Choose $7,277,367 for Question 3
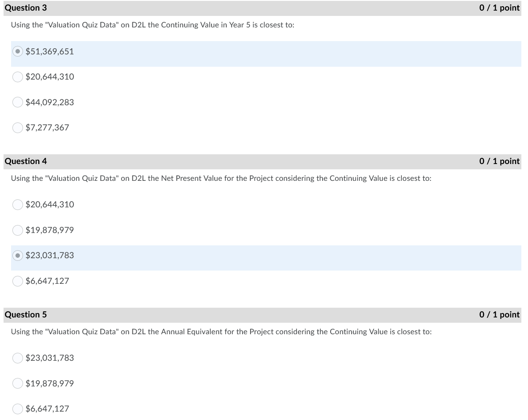 tap(18, 127)
